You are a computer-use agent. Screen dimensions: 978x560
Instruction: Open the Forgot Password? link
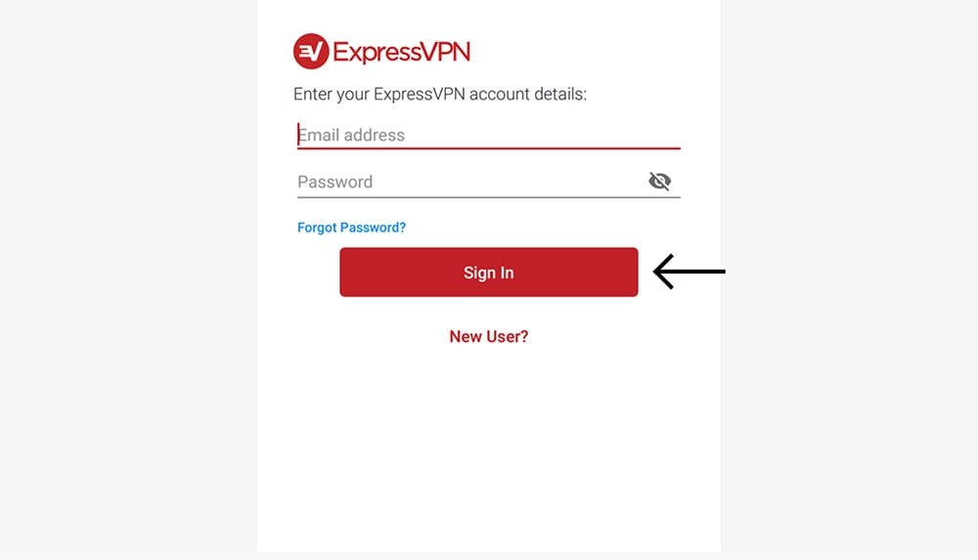point(351,228)
